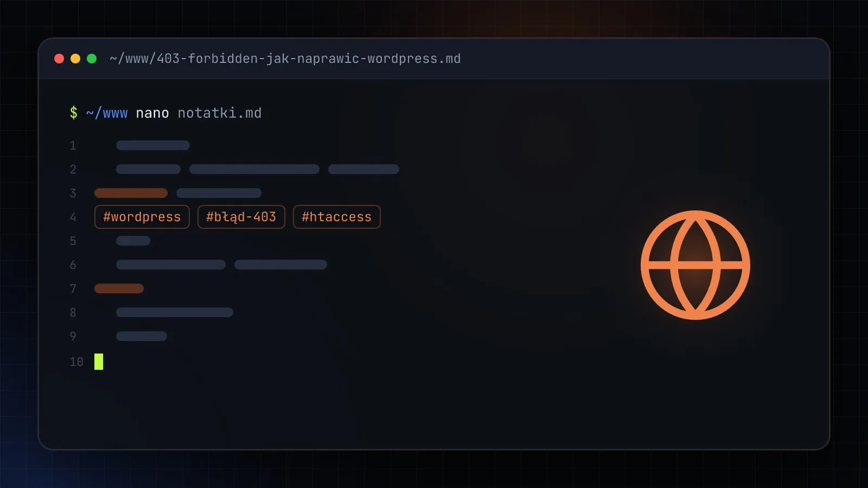Click line number 10 in the gutter
Viewport: 868px width, 488px height.
[x=76, y=362]
